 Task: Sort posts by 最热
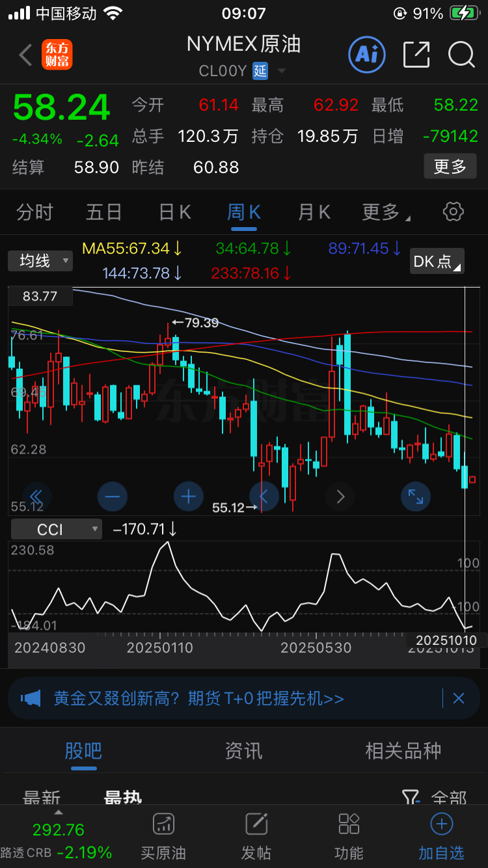[x=123, y=798]
